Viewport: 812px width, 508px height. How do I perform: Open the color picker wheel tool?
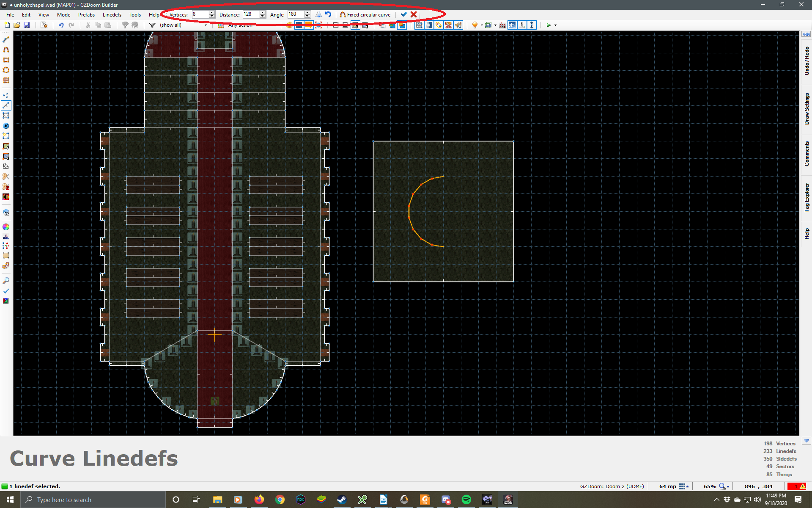(x=6, y=227)
